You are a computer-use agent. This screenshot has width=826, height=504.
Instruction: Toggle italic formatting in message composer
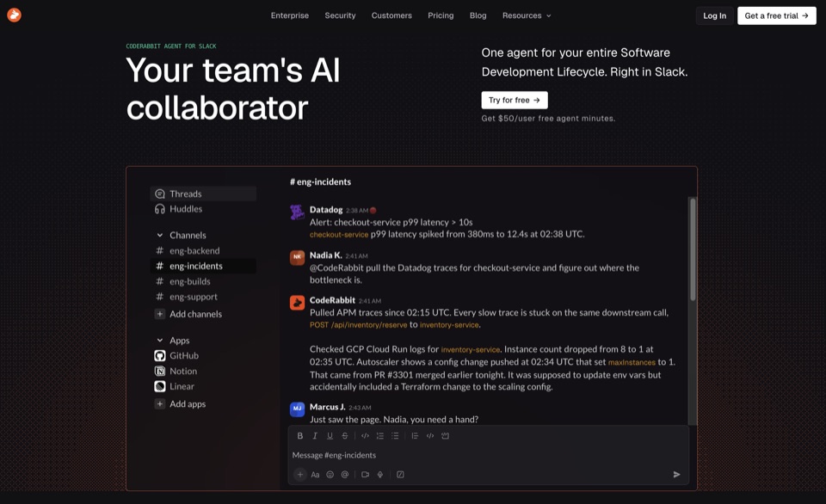tap(315, 435)
